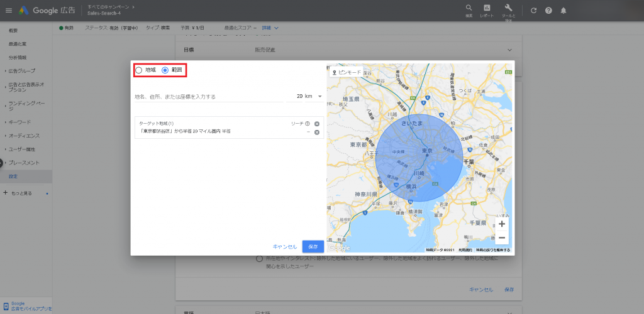Select the 範囲 radio button
Image resolution: width=644 pixels, height=314 pixels.
point(165,70)
